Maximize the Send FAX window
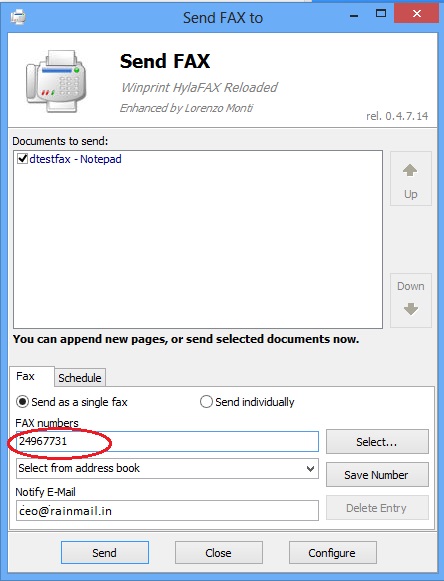The width and height of the screenshot is (444, 581). click(381, 14)
